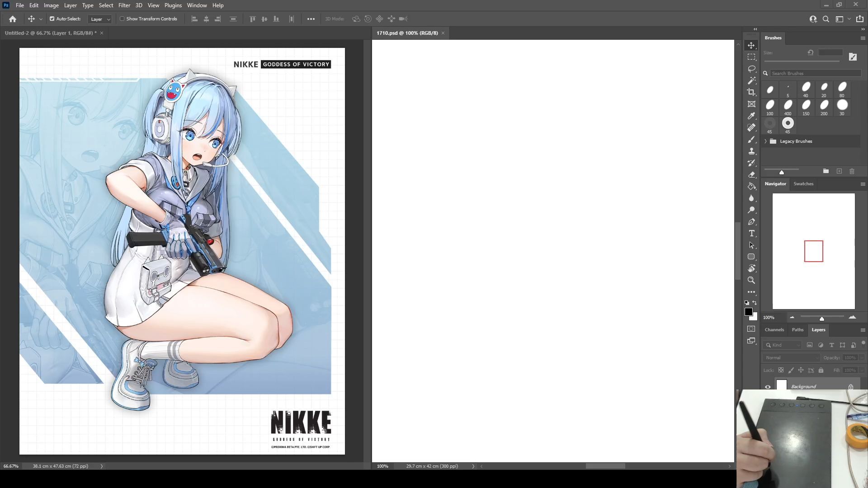
Task: Switch to the Swatches tab
Action: [803, 184]
